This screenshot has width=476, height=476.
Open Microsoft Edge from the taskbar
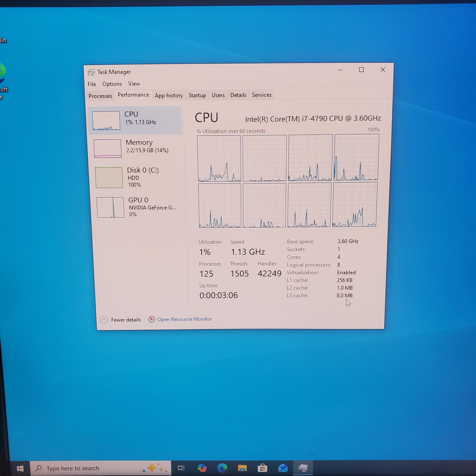(222, 468)
